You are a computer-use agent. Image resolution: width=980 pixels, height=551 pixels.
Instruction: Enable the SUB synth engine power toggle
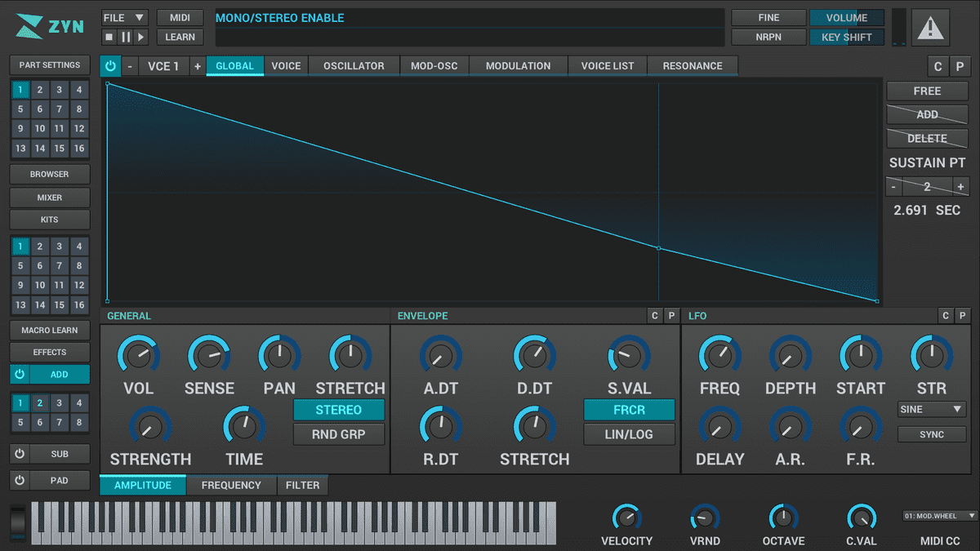tap(19, 454)
